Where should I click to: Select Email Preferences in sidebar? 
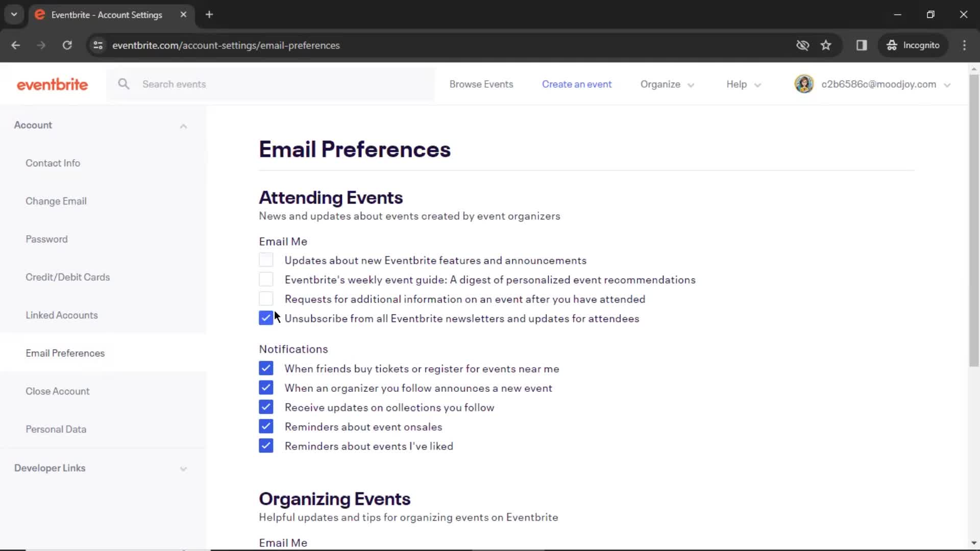[x=65, y=353]
